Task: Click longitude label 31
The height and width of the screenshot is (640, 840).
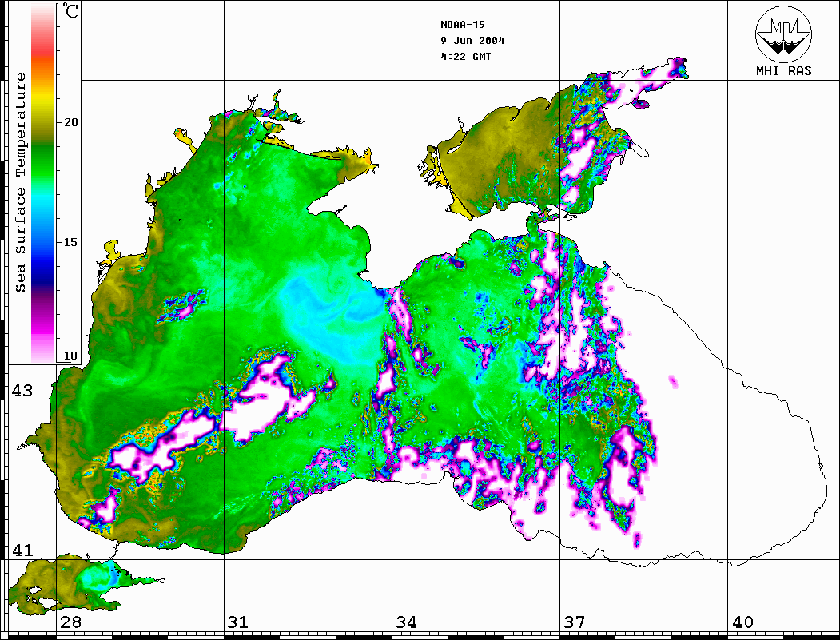Action: click(238, 622)
